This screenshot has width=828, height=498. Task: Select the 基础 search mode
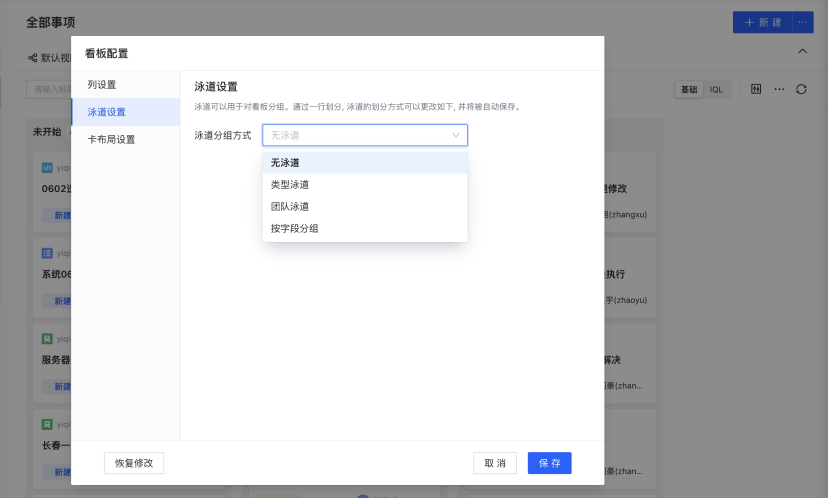pyautogui.click(x=689, y=89)
